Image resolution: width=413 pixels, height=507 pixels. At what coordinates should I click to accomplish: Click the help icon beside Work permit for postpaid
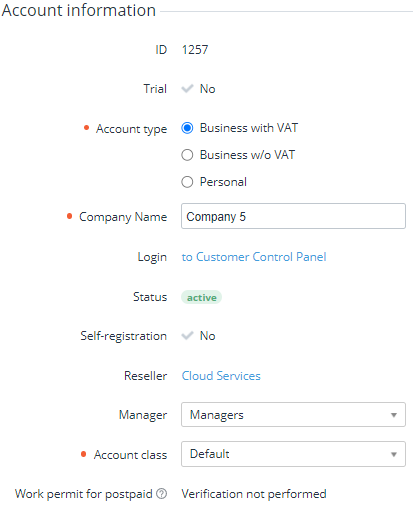pyautogui.click(x=162, y=493)
